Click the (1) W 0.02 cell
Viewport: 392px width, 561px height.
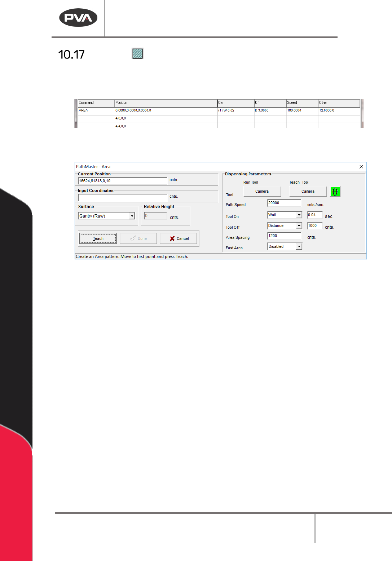(x=236, y=111)
